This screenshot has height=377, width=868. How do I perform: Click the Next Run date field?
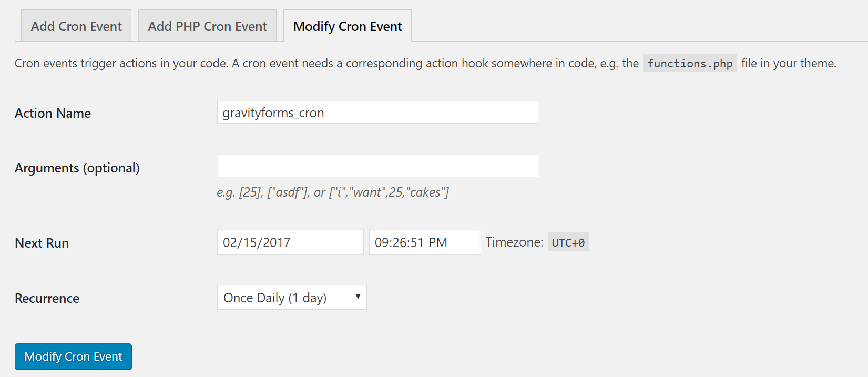(290, 242)
